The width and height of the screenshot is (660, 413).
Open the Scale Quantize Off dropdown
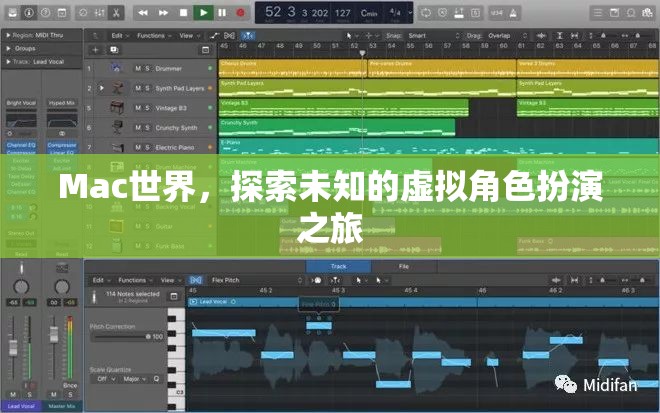tap(106, 379)
